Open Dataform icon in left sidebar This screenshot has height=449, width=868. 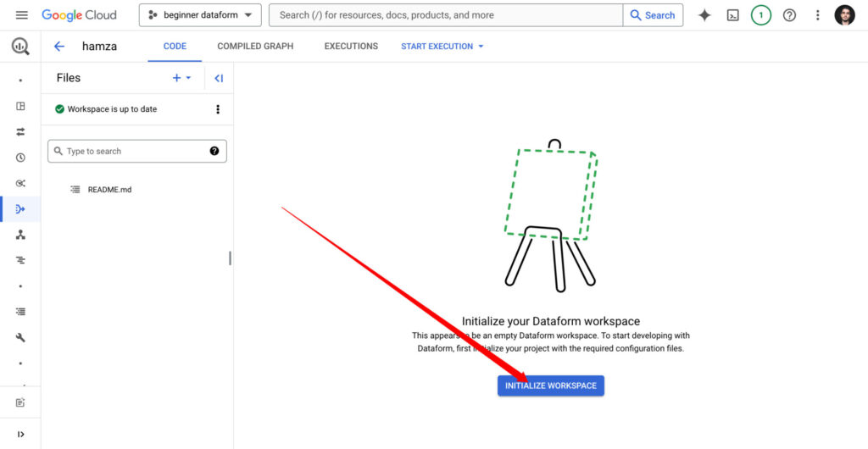pos(20,208)
